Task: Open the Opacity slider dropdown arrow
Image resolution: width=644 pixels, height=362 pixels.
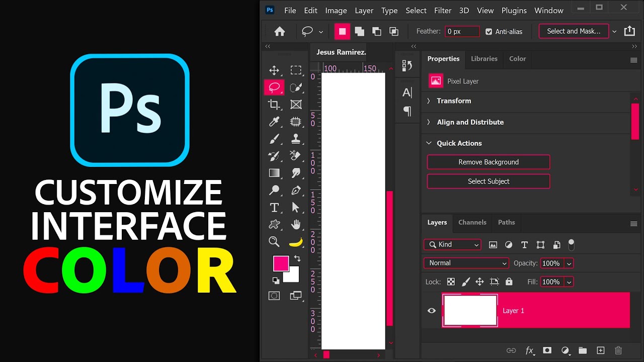Action: coord(569,263)
